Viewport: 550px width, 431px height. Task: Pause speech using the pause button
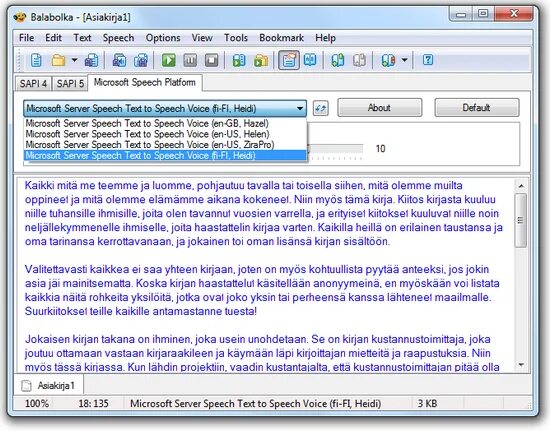190,60
